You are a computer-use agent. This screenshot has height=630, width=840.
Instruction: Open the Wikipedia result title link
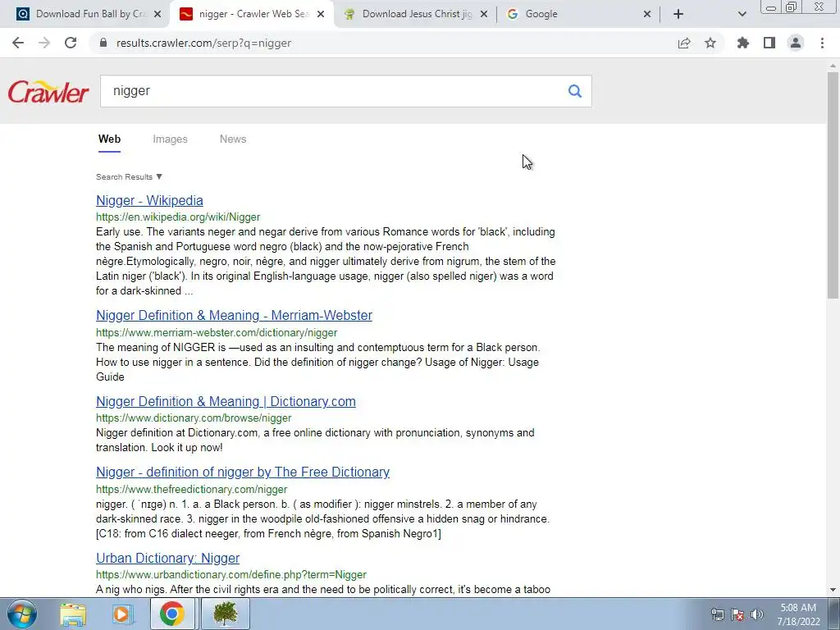click(149, 200)
